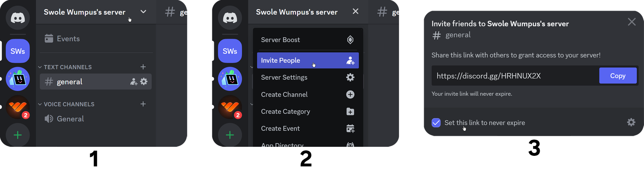Open the Events calendar item
The height and width of the screenshot is (170, 644).
click(62, 39)
